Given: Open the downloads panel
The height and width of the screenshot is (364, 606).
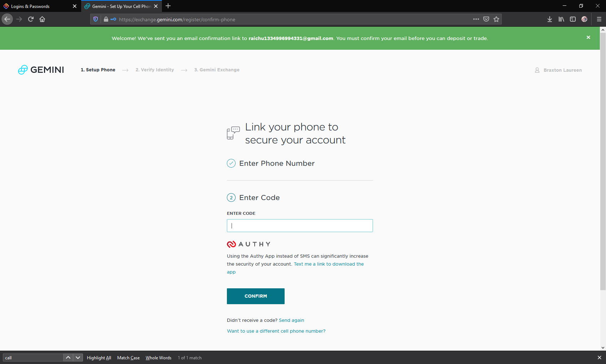Looking at the screenshot, I should tap(550, 19).
